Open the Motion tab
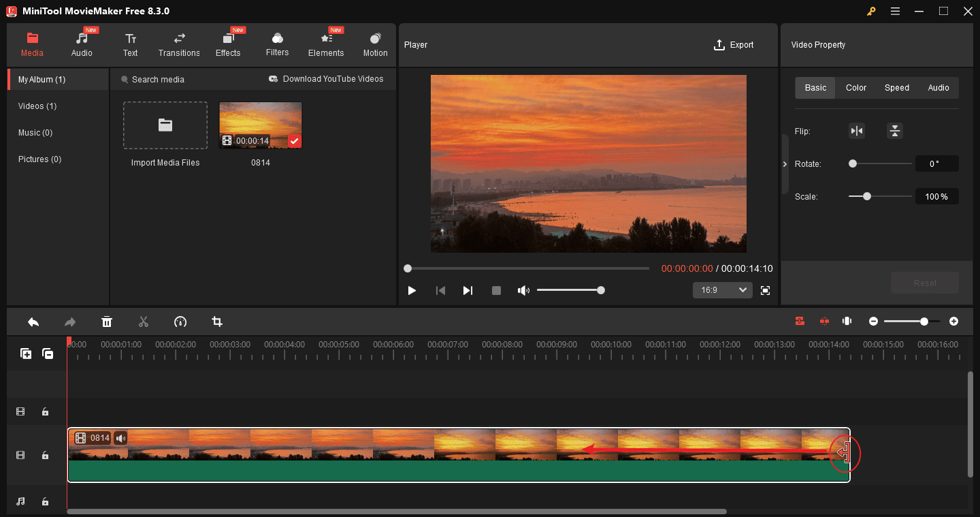 (x=375, y=44)
